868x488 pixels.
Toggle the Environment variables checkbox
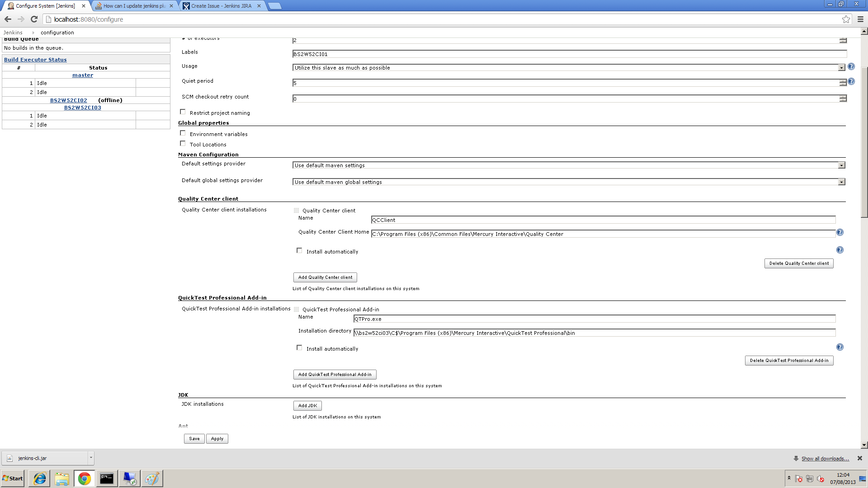click(x=183, y=133)
